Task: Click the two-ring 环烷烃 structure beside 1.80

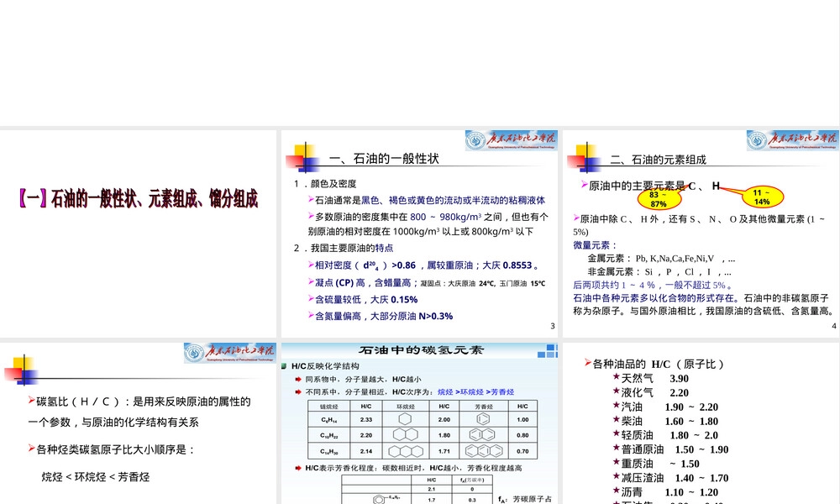Action: click(x=406, y=435)
